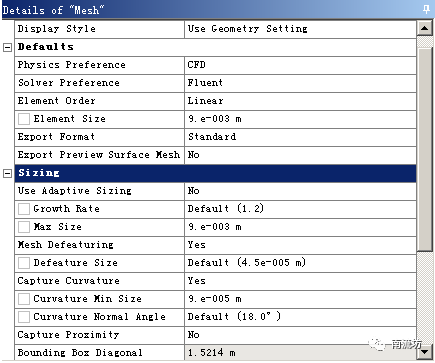Select the Defaults section header

[x=216, y=47]
